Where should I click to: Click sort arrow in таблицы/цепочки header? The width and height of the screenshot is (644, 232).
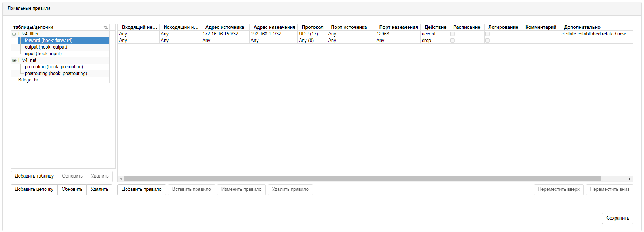click(105, 27)
